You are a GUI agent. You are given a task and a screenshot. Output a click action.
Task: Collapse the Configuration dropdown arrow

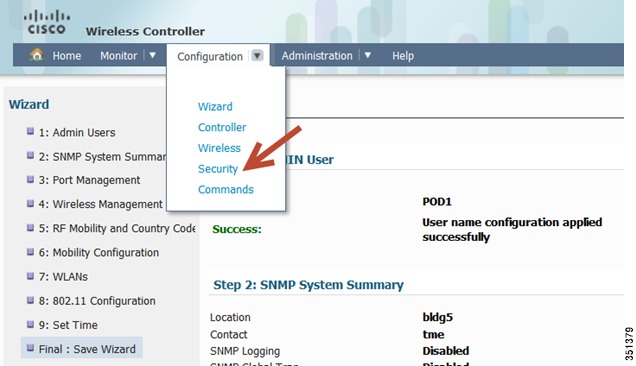pyautogui.click(x=257, y=55)
